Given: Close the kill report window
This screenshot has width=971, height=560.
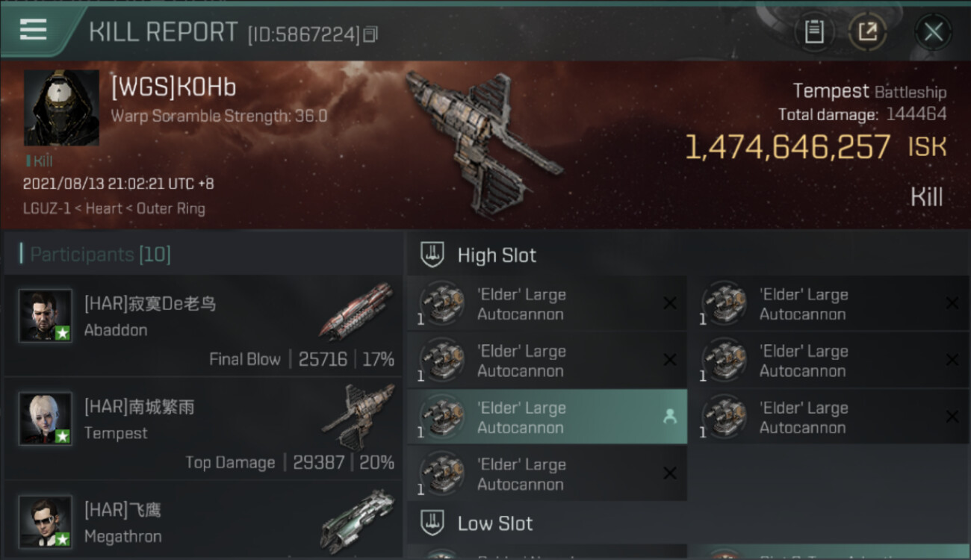Looking at the screenshot, I should (x=933, y=32).
